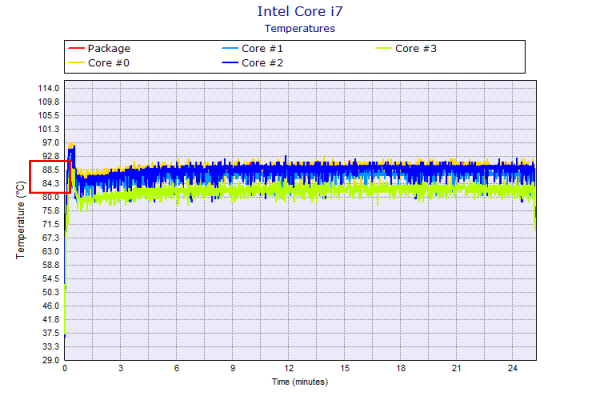600x400 pixels.
Task: Click the Core #3 legend entry
Action: [406, 49]
